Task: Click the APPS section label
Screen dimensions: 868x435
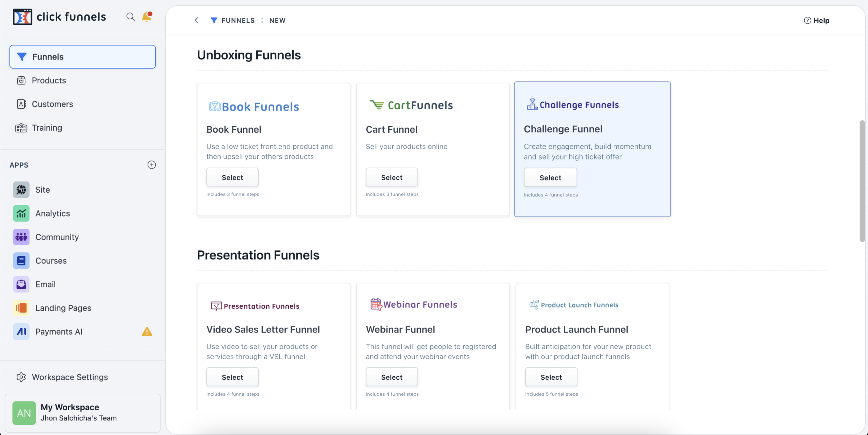Action: tap(19, 165)
